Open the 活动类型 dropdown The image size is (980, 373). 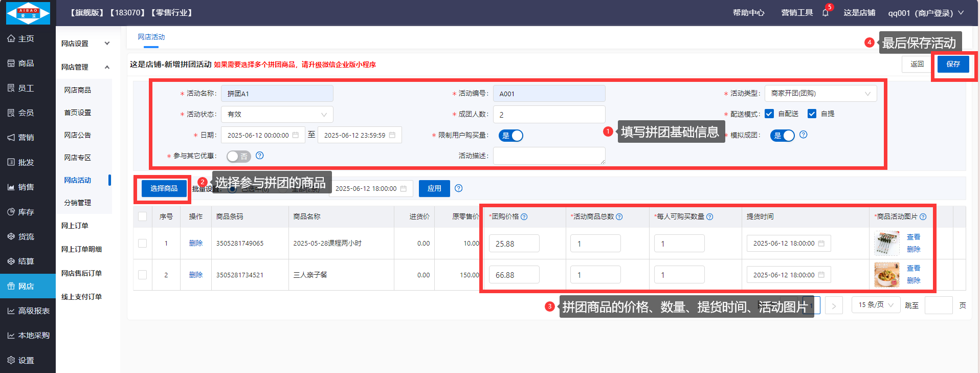pyautogui.click(x=820, y=94)
